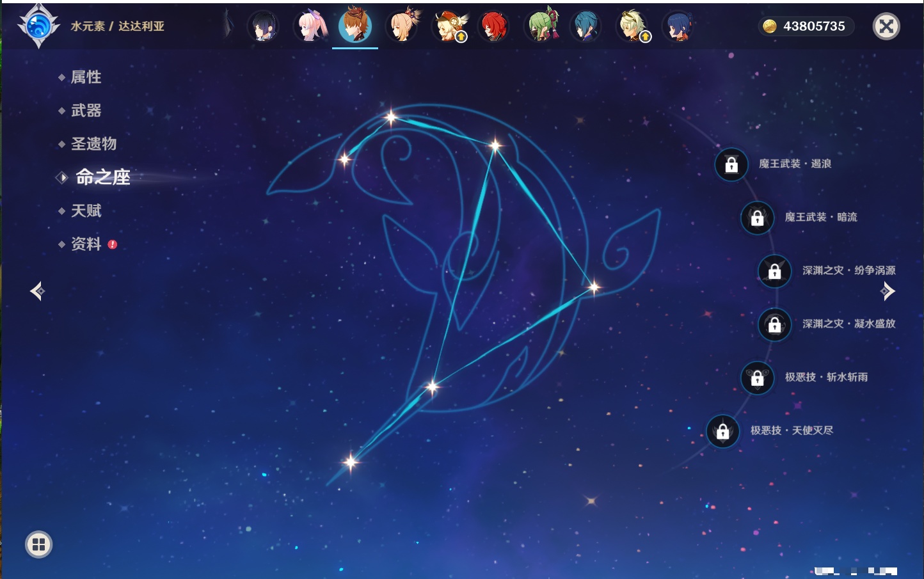This screenshot has width=924, height=579.
Task: Select the red-haired character avatar
Action: 494,27
